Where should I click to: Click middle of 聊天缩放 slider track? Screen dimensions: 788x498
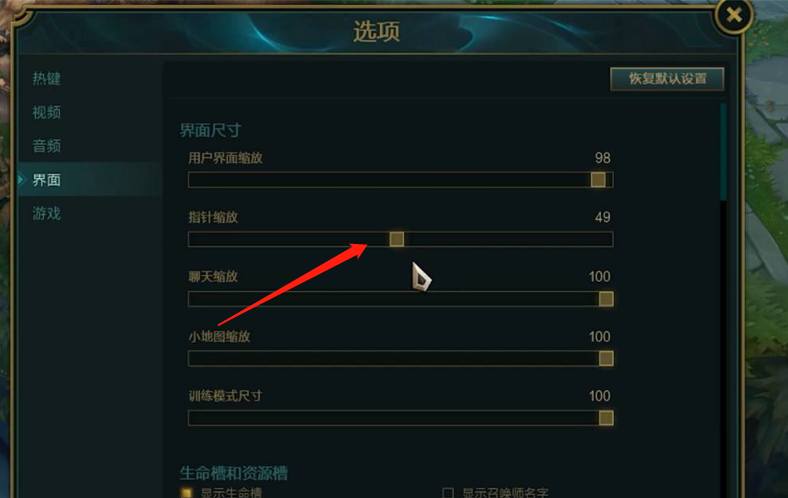[x=401, y=299]
